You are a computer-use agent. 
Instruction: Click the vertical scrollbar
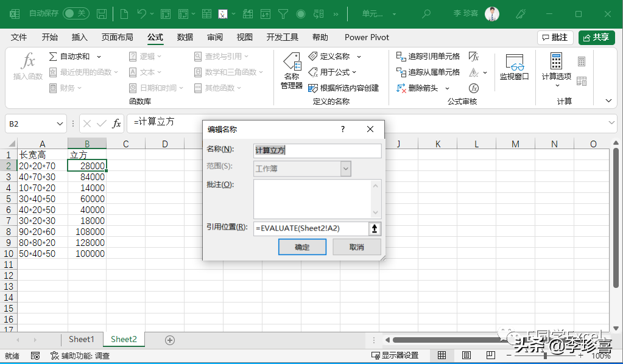pyautogui.click(x=616, y=217)
